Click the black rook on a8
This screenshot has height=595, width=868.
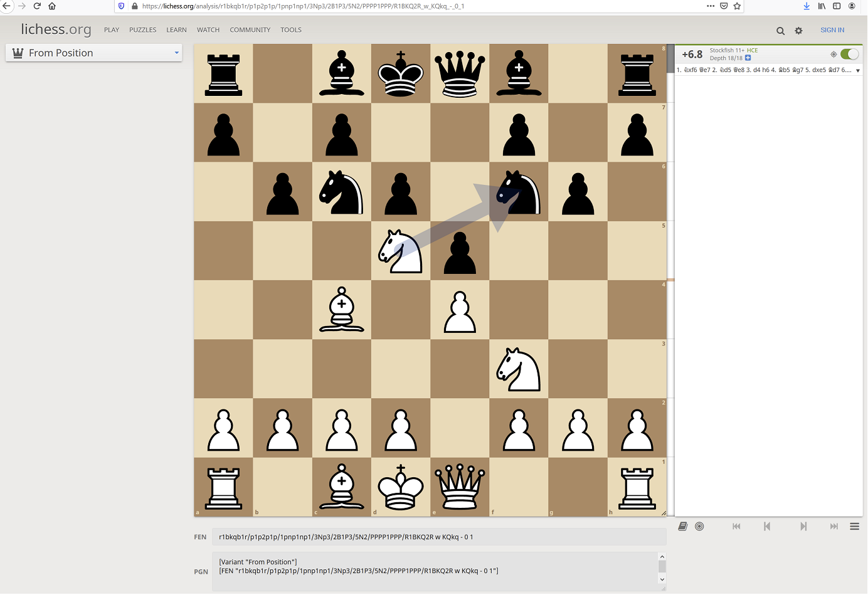pos(223,73)
